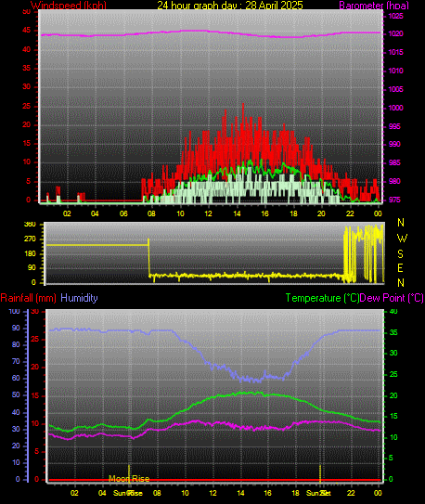Click the "1010" barometer scale value
Screen dimensions: 425x504
click(x=395, y=71)
